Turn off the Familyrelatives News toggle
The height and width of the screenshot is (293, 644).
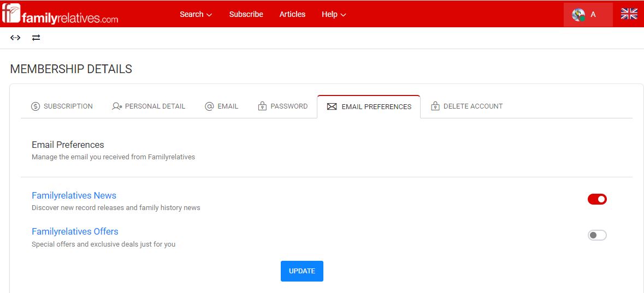tap(597, 199)
